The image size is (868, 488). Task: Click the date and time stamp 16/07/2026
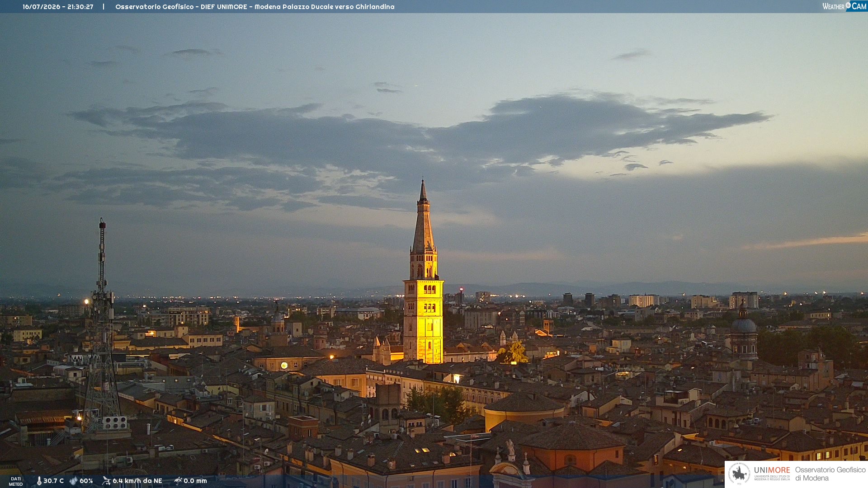58,7
